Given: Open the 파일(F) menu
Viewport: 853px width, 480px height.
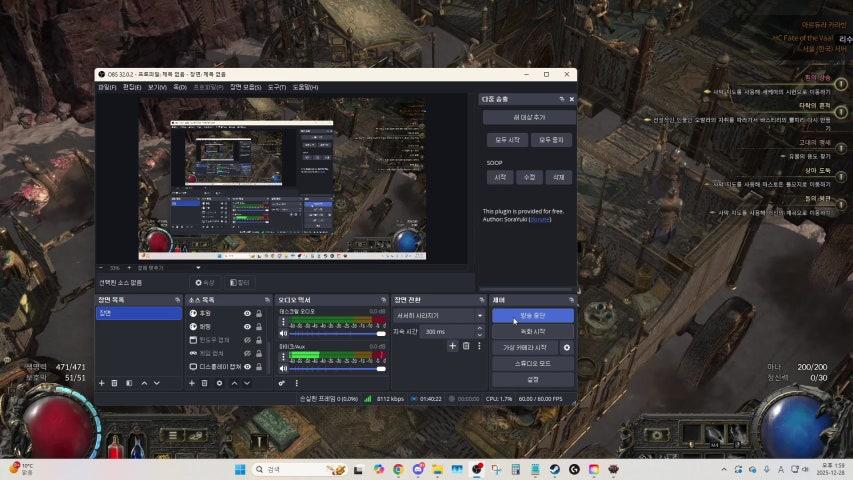Looking at the screenshot, I should (x=107, y=87).
